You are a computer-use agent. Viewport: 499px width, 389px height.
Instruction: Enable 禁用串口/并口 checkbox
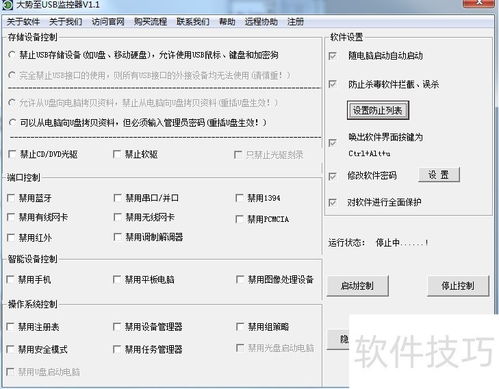[117, 198]
